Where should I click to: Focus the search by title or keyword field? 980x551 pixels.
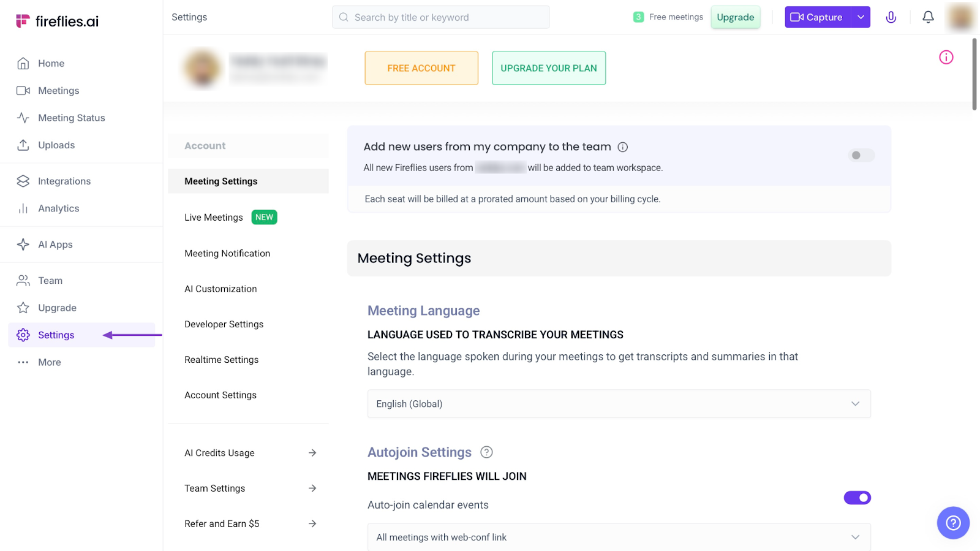coord(441,17)
